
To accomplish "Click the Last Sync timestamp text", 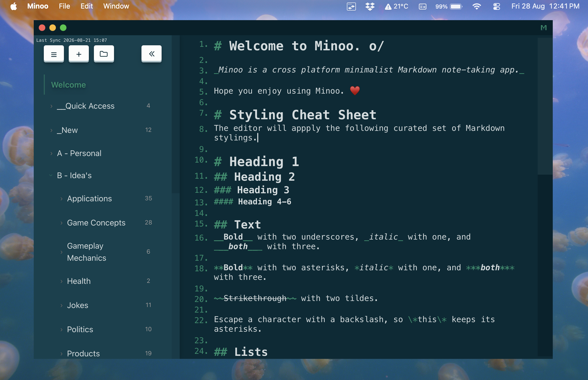I will 72,40.
